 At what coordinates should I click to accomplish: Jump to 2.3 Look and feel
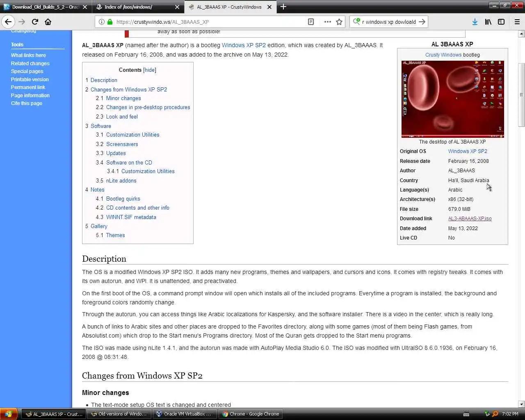click(x=117, y=117)
